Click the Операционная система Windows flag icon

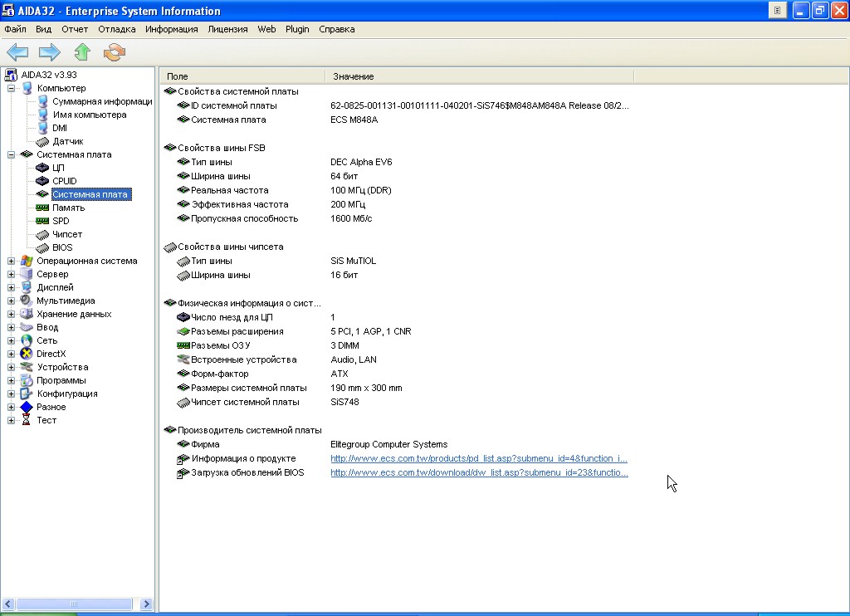click(x=27, y=261)
